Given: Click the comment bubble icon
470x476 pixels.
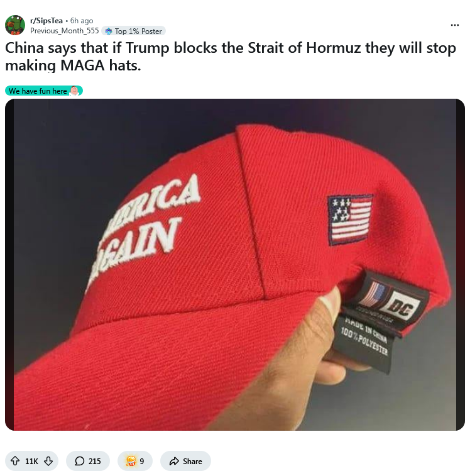Looking at the screenshot, I should point(80,461).
